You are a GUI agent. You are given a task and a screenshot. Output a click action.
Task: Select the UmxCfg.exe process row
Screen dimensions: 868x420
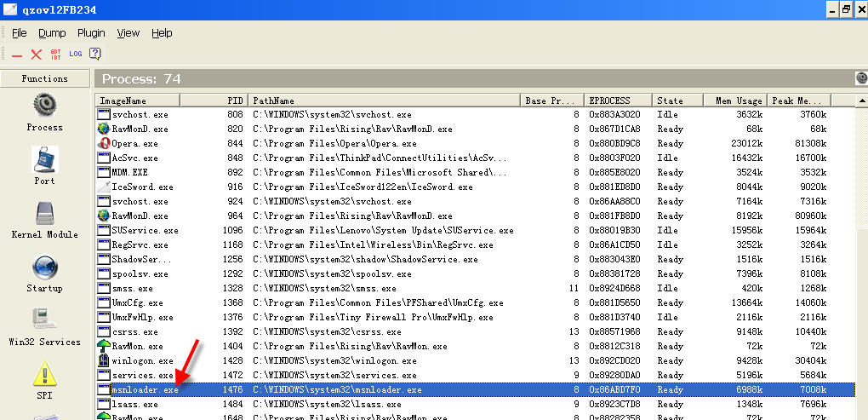click(x=474, y=302)
